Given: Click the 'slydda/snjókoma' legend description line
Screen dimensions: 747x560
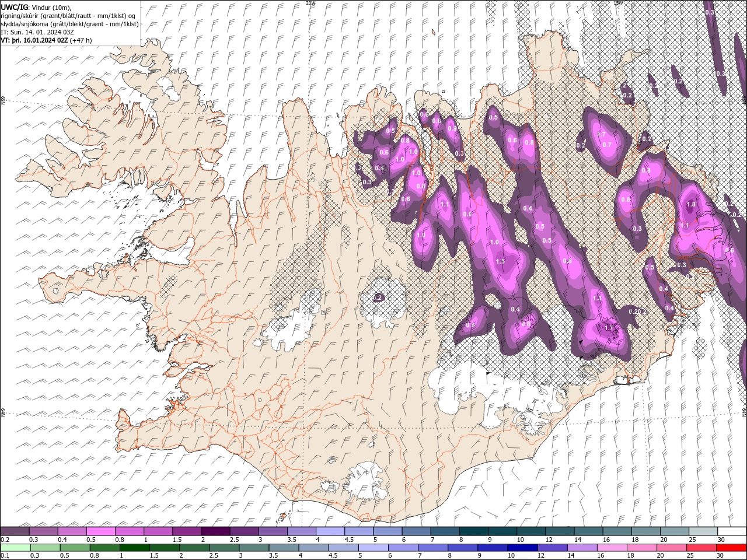Looking at the screenshot, I should pyautogui.click(x=69, y=24).
